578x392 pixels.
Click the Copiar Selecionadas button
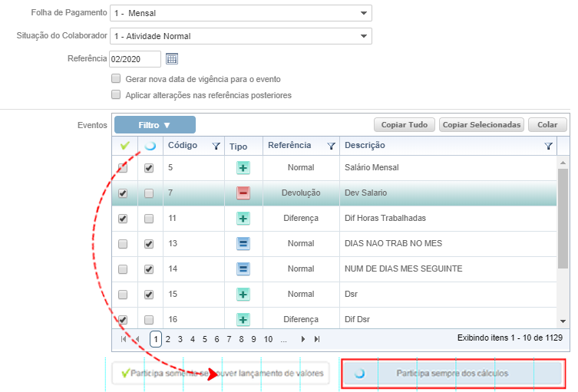click(482, 125)
